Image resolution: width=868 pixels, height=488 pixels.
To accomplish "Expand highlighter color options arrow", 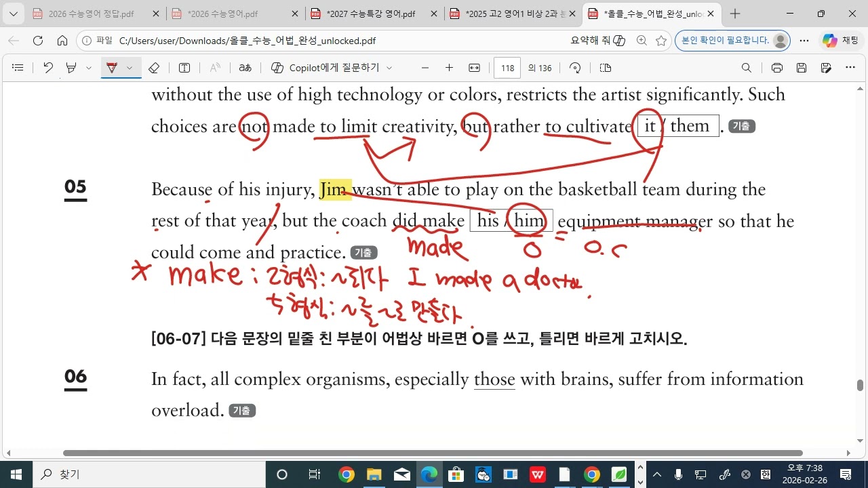I will pos(89,68).
